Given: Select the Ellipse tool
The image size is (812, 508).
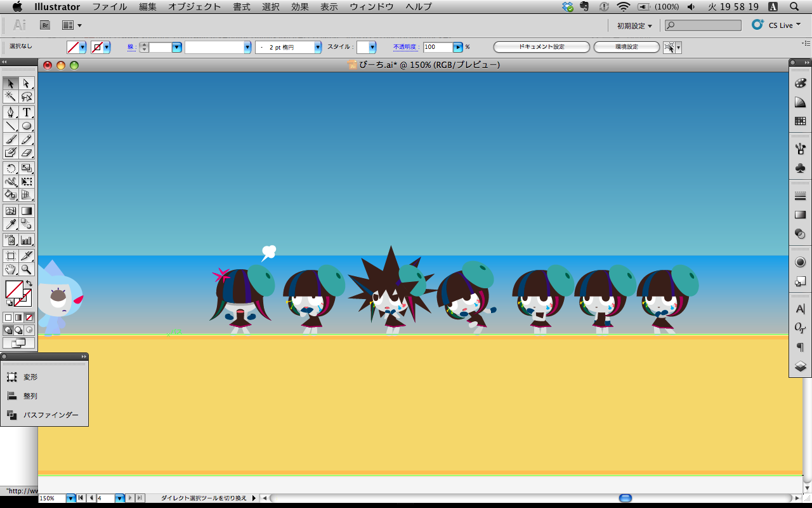Looking at the screenshot, I should (27, 126).
